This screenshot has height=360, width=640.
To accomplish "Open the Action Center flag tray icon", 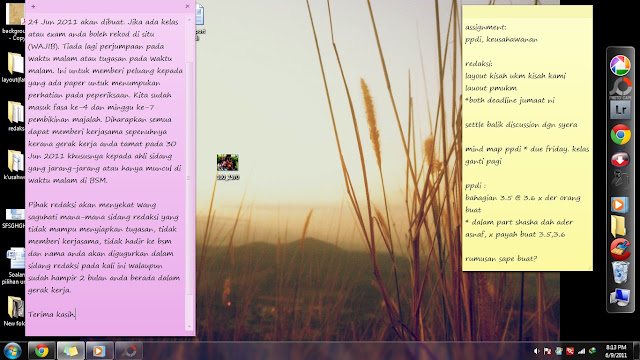I will [548, 351].
